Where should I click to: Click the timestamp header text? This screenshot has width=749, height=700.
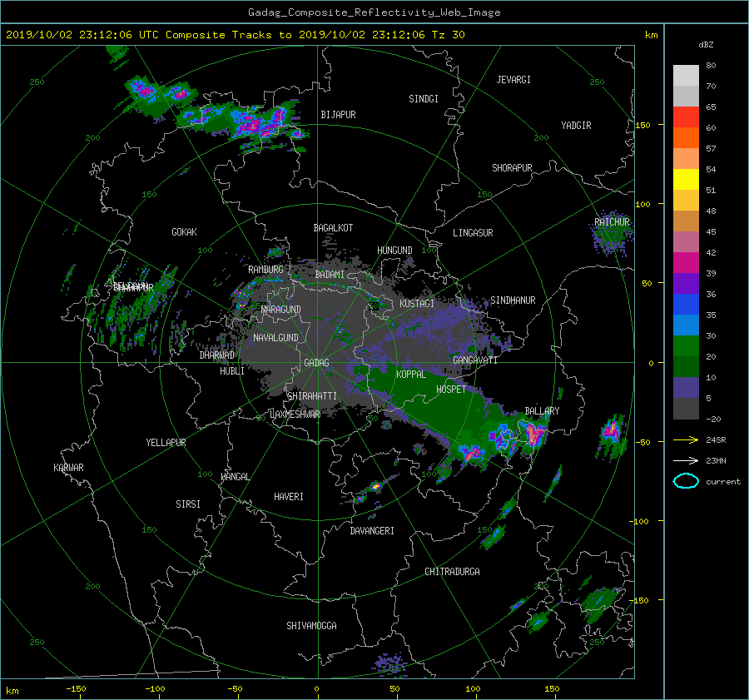tap(235, 35)
